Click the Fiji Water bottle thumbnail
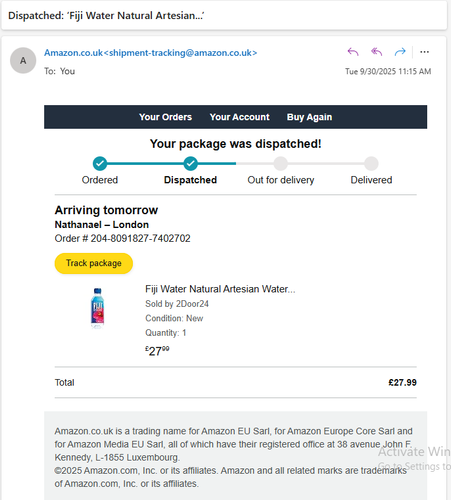Viewport: 451px width, 500px height. [97, 308]
